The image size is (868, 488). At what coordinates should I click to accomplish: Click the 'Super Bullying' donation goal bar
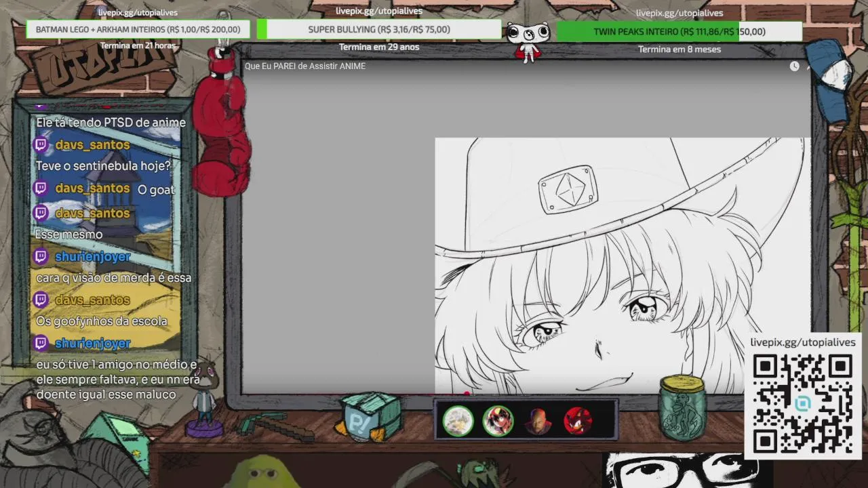(x=379, y=29)
